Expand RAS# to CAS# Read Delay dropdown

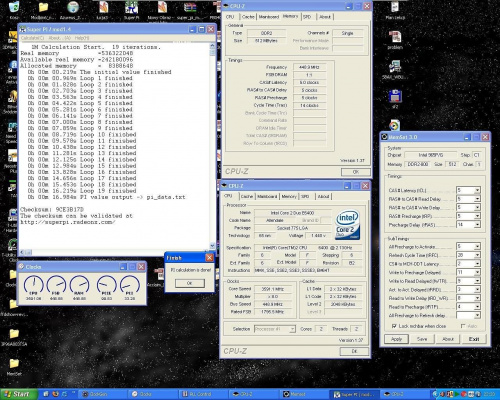477,199
